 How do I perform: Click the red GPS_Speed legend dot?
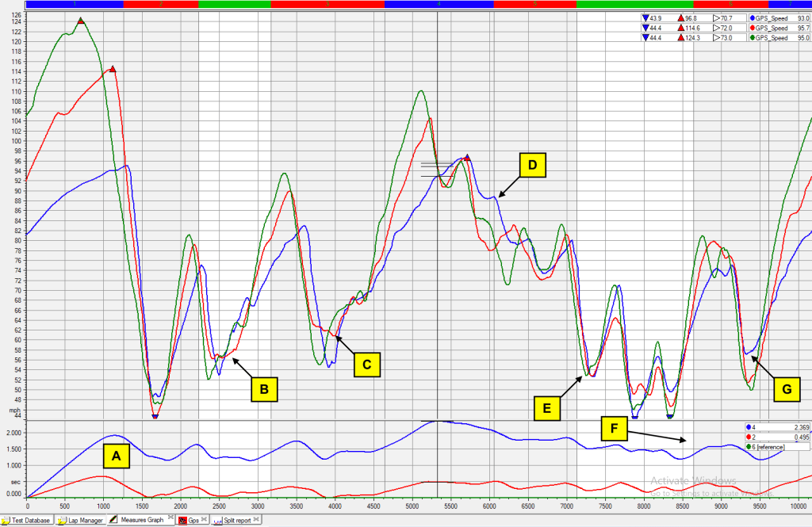click(x=752, y=28)
